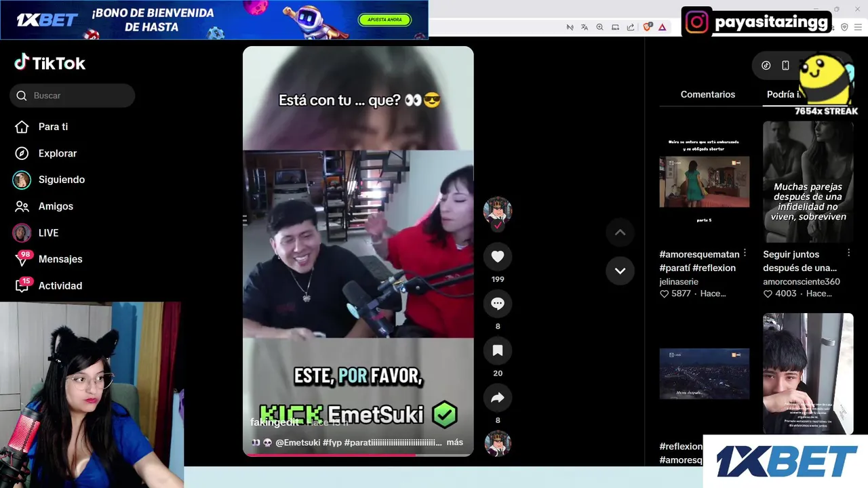Open crying boy video thumbnail
868x488 pixels.
[808, 373]
